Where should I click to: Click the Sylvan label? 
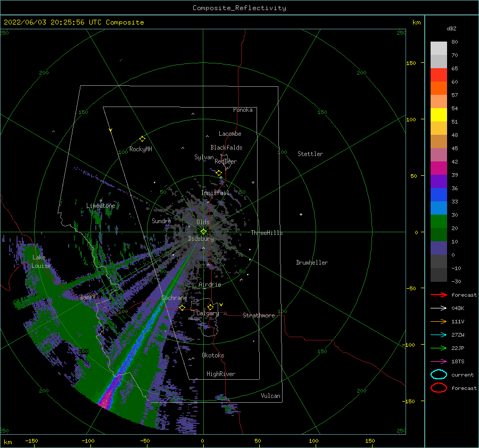click(204, 157)
